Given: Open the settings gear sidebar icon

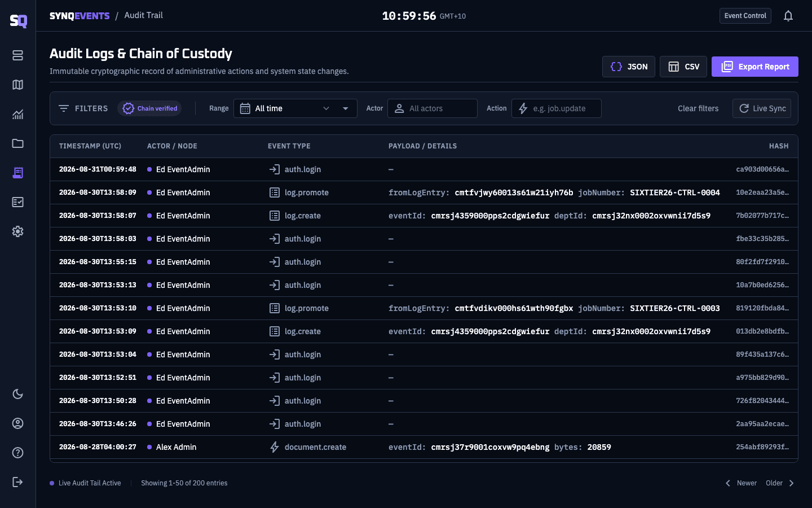Looking at the screenshot, I should 17,231.
